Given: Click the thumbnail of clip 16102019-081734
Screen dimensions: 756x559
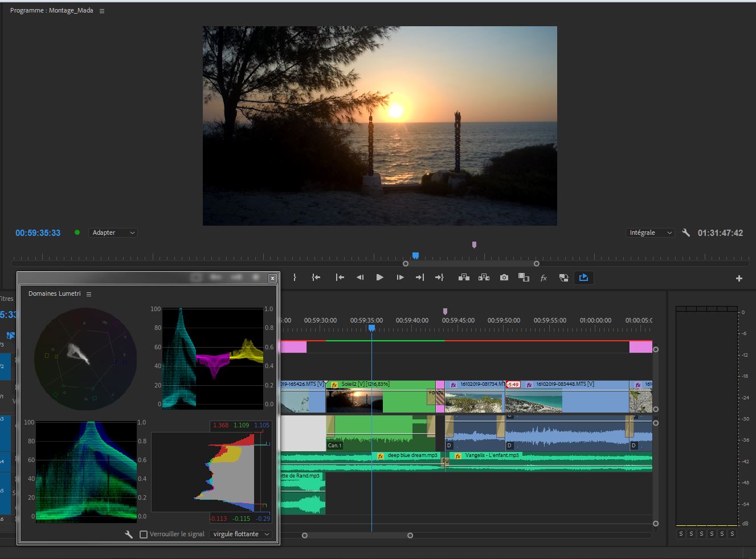Looking at the screenshot, I should coord(475,401).
